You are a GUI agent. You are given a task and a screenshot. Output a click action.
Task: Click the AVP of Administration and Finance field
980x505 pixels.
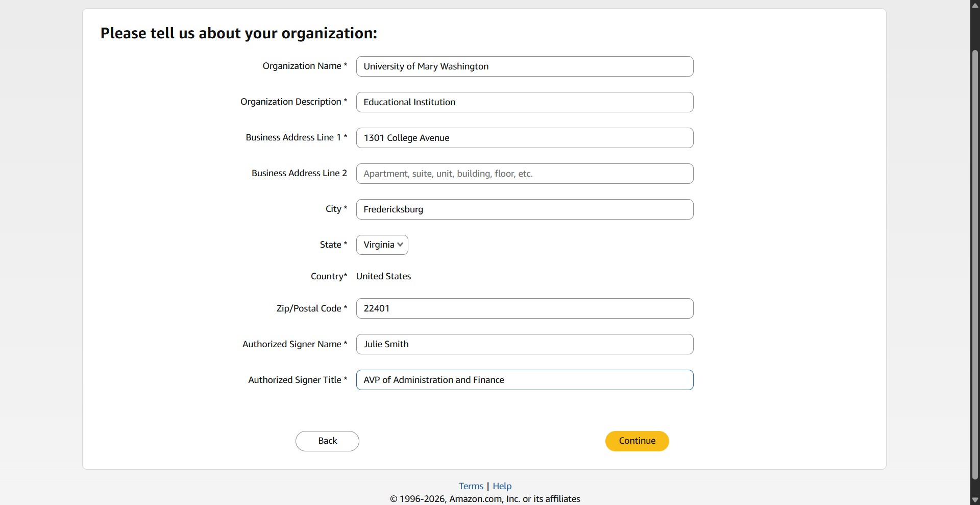click(525, 380)
